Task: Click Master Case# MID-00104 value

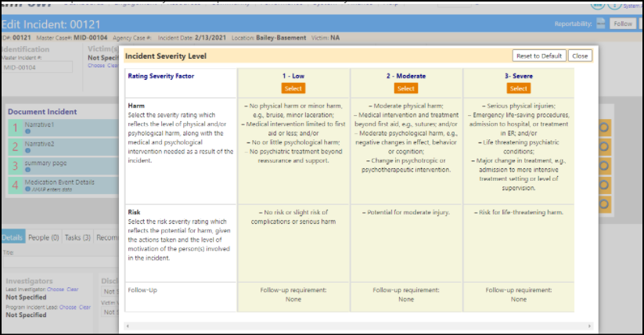Action: (90, 38)
